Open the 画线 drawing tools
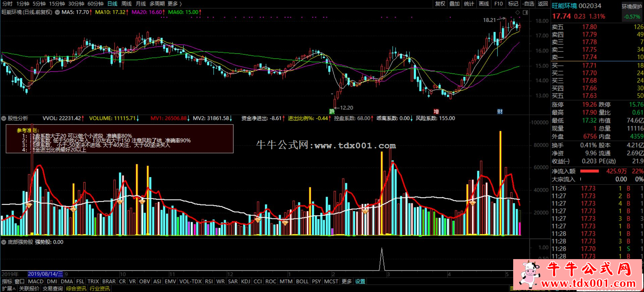 484,4
